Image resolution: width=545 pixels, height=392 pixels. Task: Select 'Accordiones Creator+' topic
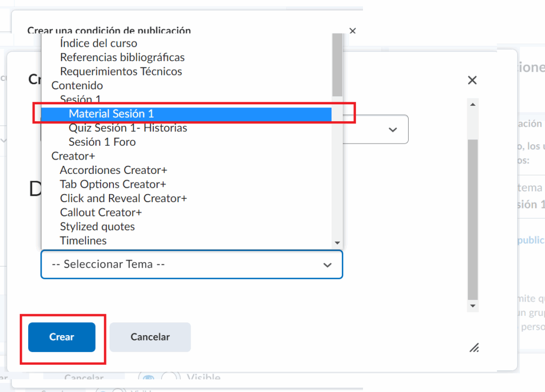(113, 170)
